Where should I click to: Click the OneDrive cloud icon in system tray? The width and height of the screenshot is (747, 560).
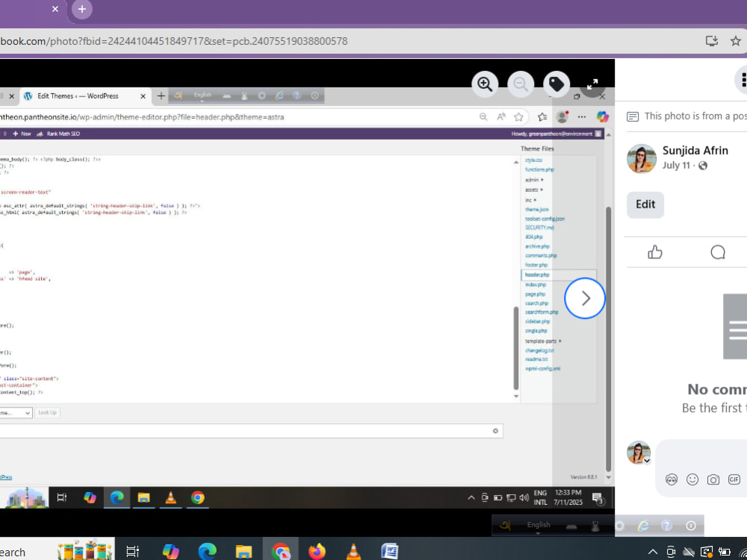tap(689, 552)
